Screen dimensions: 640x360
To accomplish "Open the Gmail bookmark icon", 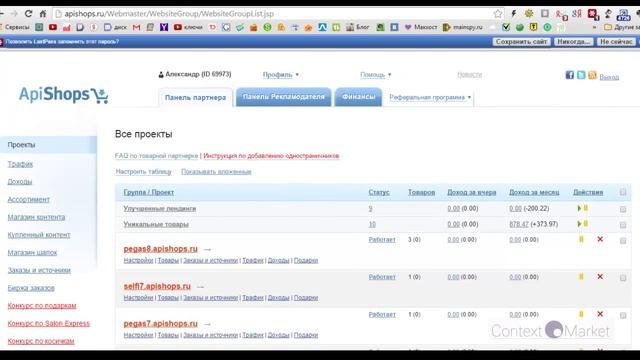I will pyautogui.click(x=136, y=27).
